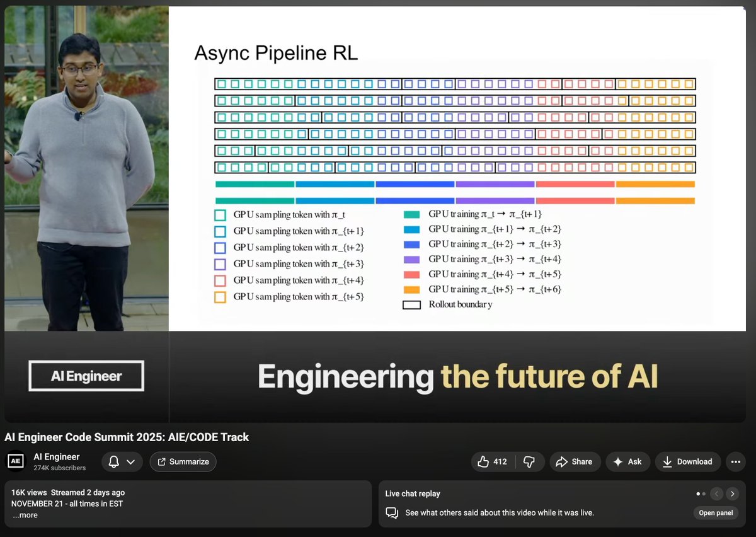Click the Ask sparkle icon
Image resolution: width=756 pixels, height=537 pixels.
(619, 461)
